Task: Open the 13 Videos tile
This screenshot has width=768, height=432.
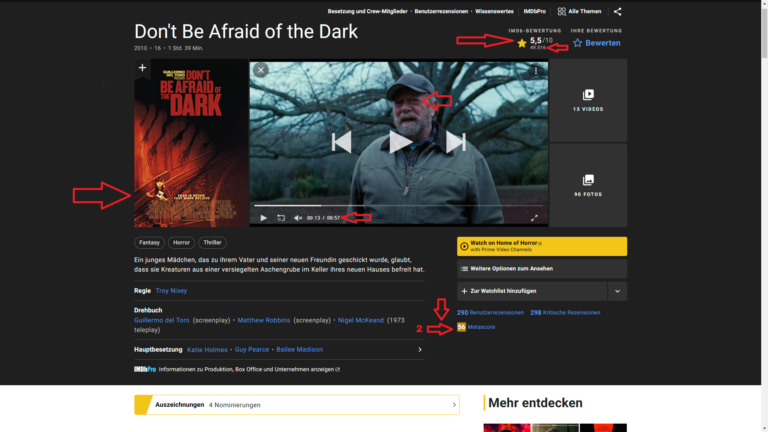Action: point(588,100)
